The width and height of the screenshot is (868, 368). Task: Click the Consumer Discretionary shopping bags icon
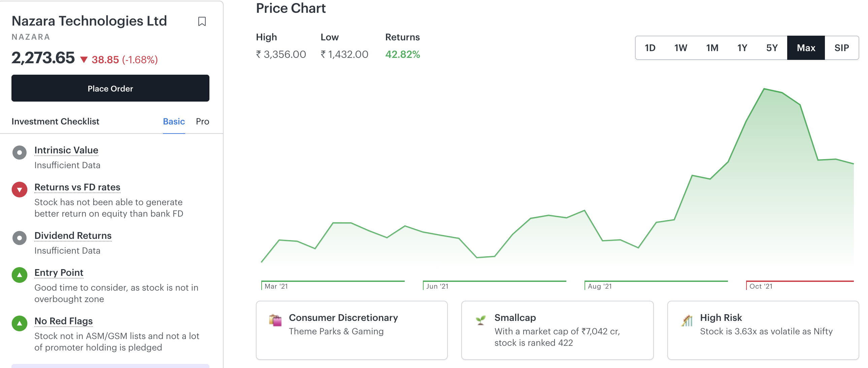point(275,320)
